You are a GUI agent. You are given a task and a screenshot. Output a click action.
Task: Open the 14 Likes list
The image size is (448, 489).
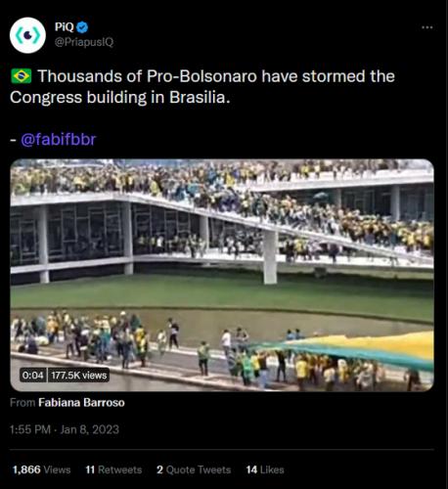coord(265,469)
